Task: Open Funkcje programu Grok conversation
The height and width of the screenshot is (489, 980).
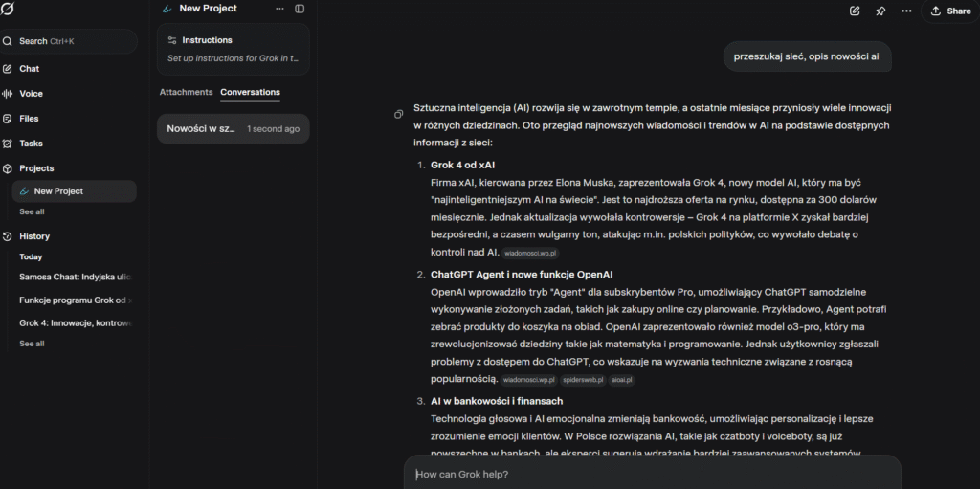Action: coord(75,300)
